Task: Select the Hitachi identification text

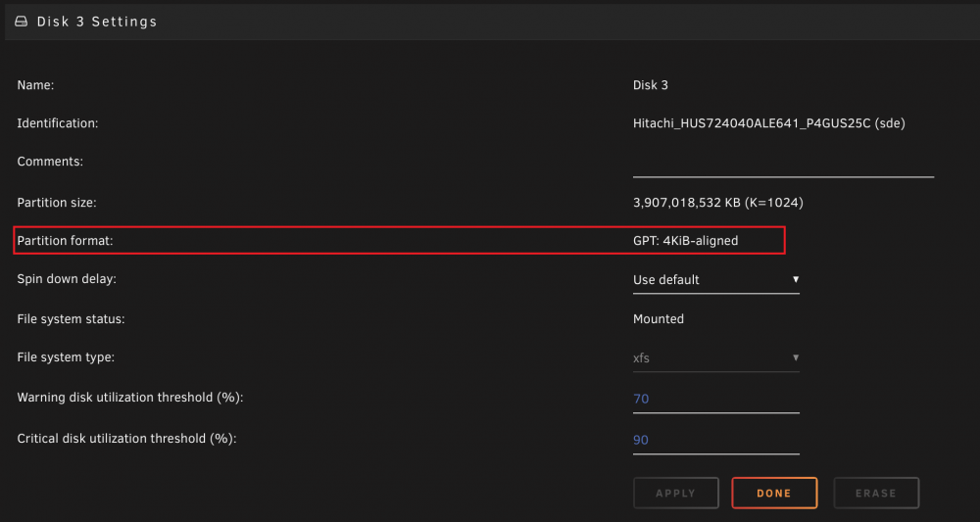Action: [768, 123]
